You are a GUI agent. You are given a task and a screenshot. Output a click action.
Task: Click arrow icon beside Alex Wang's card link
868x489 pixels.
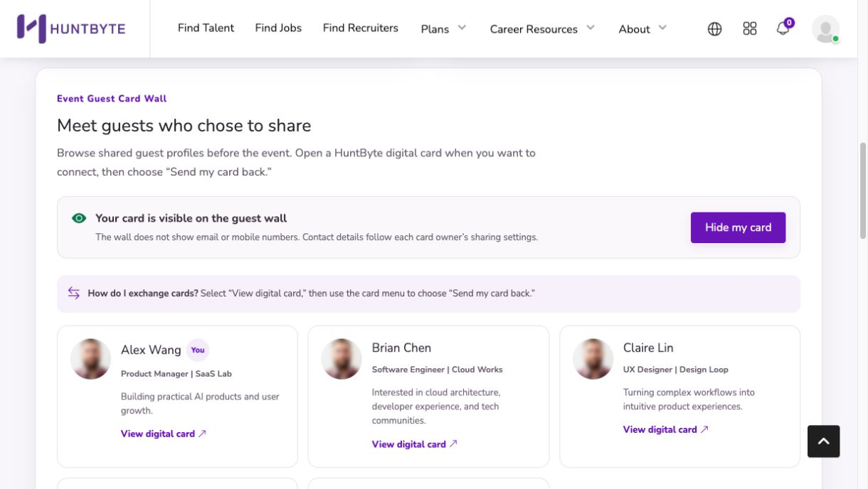click(x=202, y=434)
